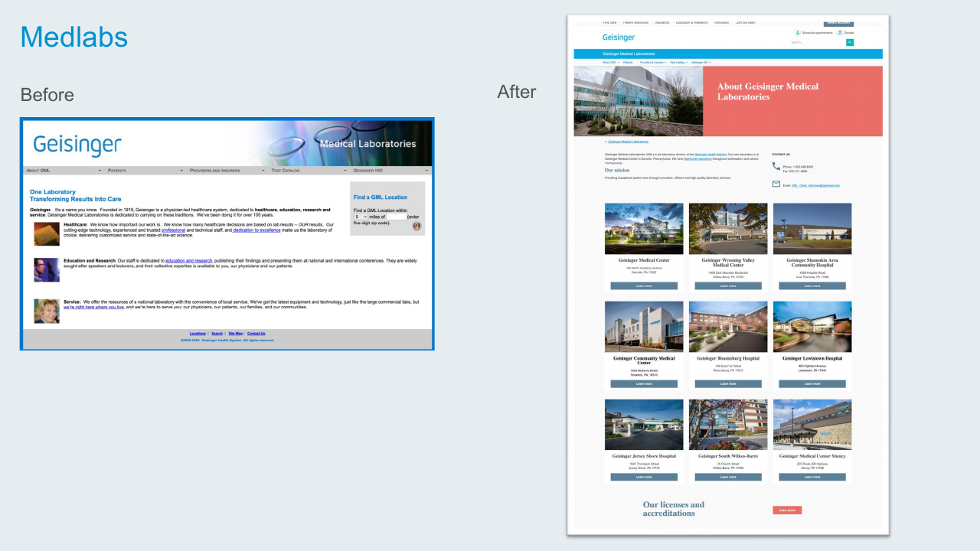This screenshot has width=980, height=551.
Task: Click Learn more for Geisinger Medical Center Muncy
Action: coord(812,477)
